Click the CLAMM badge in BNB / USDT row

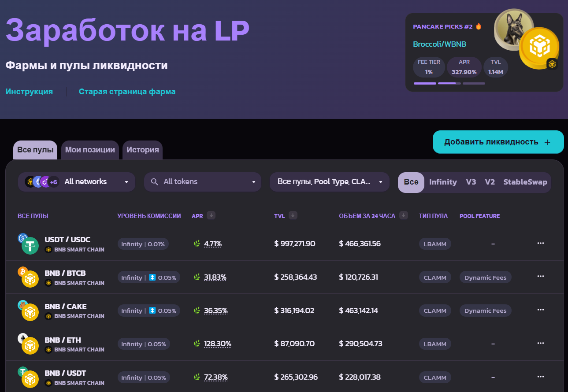[435, 377]
